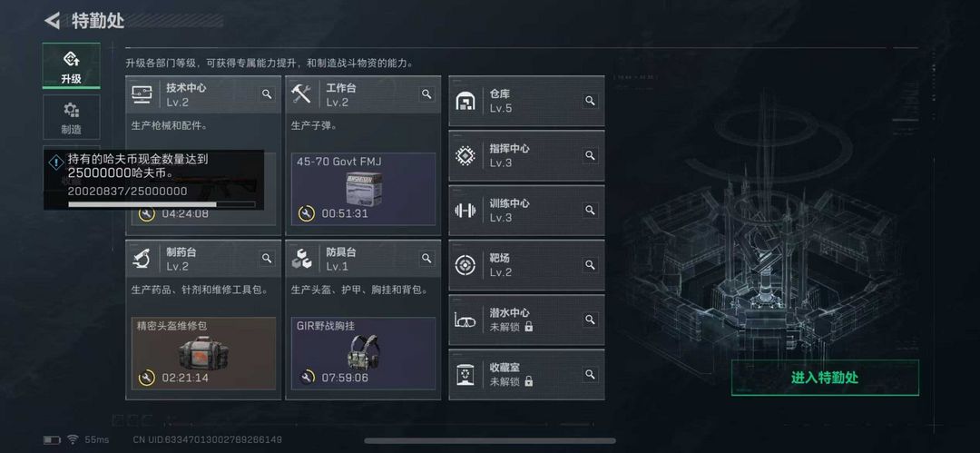Click the magnifier on locked 收藏室
980x453 pixels.
590,374
